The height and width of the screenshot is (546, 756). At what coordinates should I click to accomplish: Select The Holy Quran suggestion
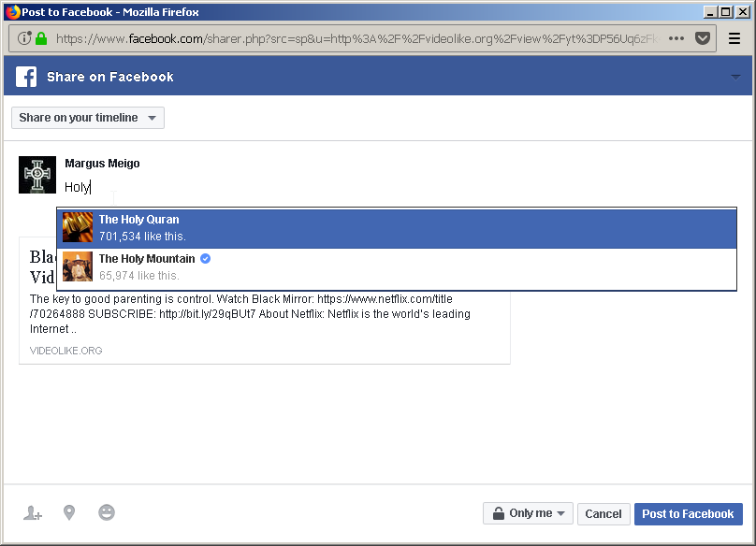coord(397,228)
